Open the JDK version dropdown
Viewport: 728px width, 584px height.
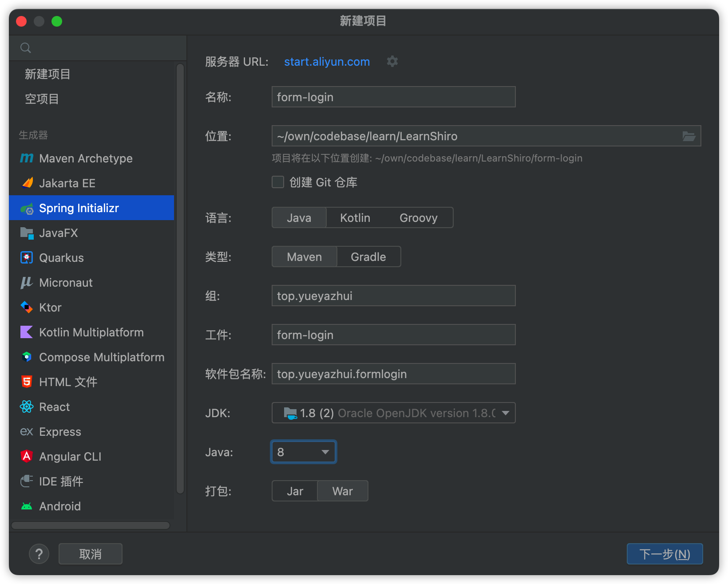click(x=393, y=413)
